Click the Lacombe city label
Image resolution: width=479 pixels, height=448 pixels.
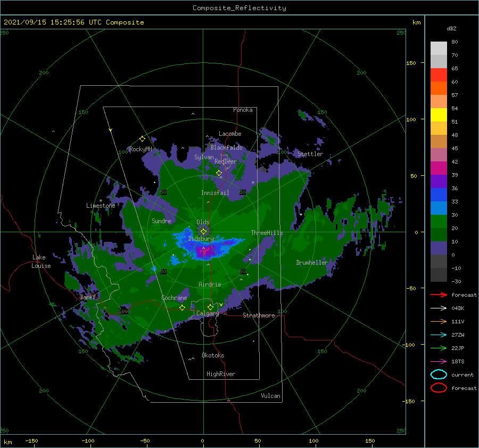pos(230,134)
